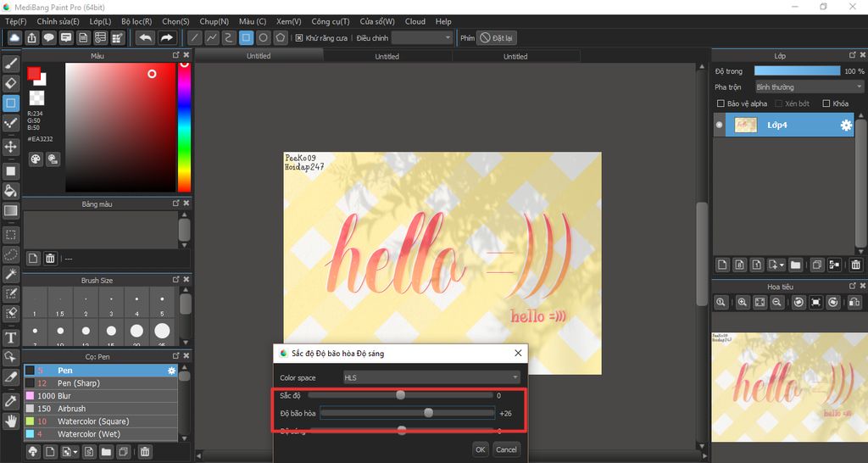
Task: Open the cloud icon in top toolbar
Action: pos(14,37)
